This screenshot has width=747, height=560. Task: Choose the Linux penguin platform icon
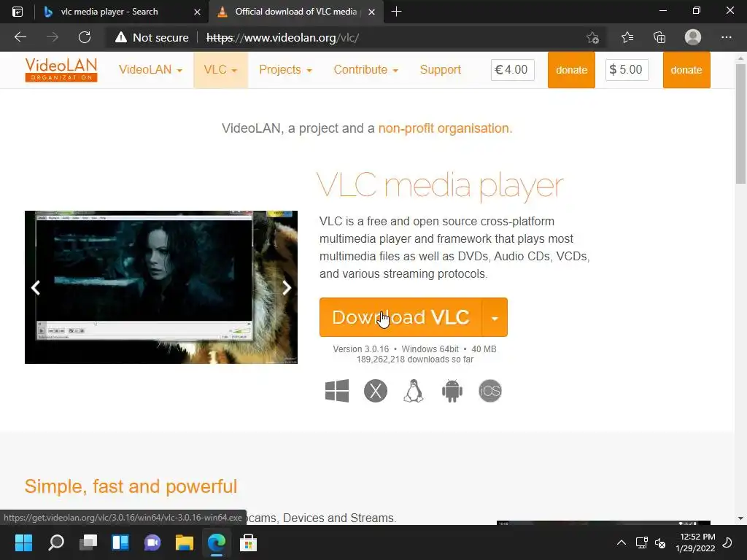click(414, 391)
